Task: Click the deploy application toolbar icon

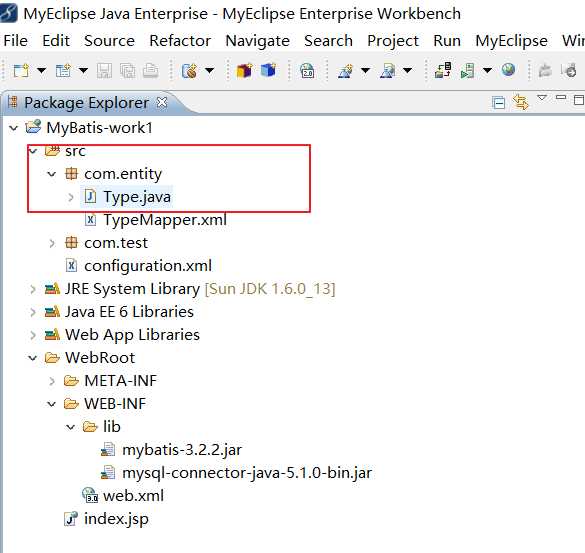Action: 443,71
